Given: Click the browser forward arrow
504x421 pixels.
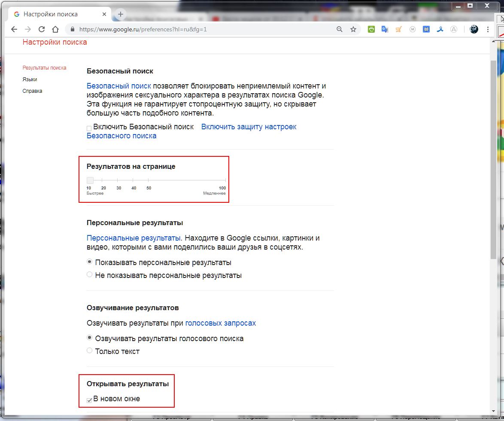Looking at the screenshot, I should tap(28, 29).
